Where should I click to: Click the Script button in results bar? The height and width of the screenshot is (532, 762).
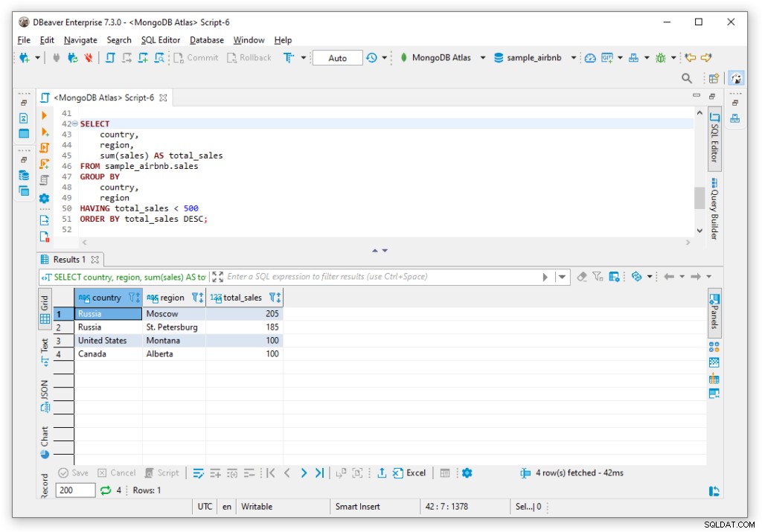[161, 472]
